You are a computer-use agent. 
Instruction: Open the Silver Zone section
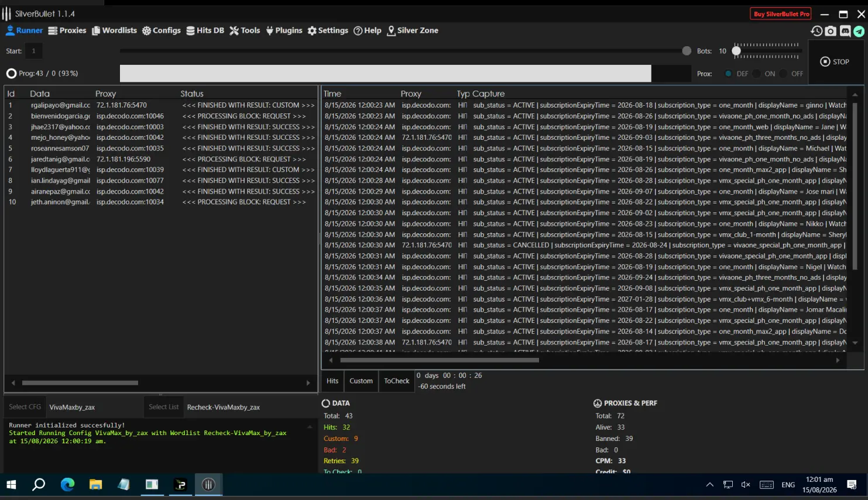tap(413, 30)
